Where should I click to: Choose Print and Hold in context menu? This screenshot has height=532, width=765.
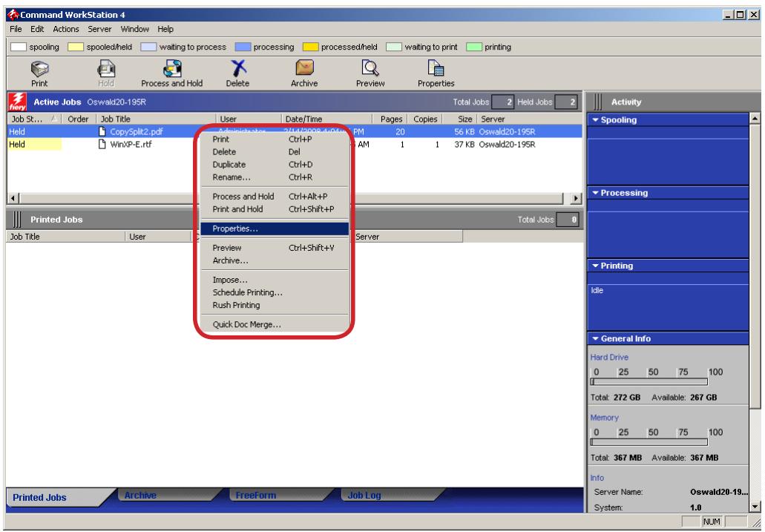click(x=275, y=209)
